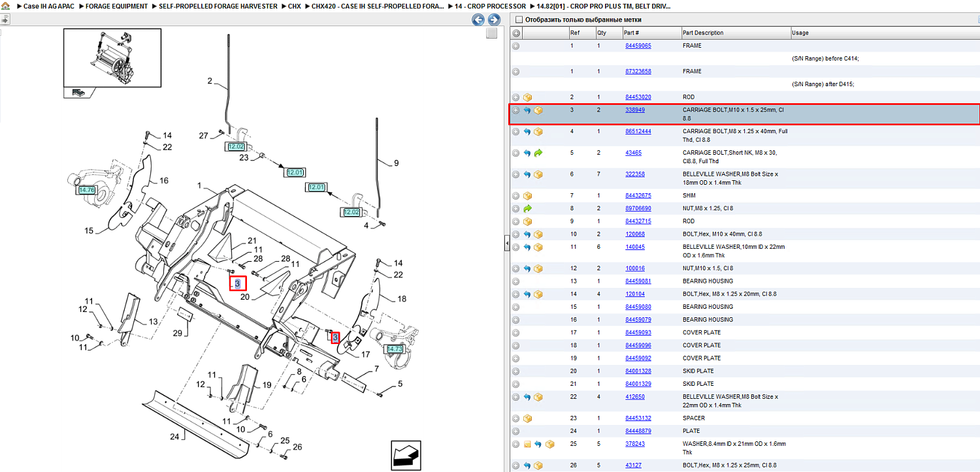Click the blue arrow icon for NUT 100016
Image resolution: width=980 pixels, height=472 pixels.
[x=527, y=268]
